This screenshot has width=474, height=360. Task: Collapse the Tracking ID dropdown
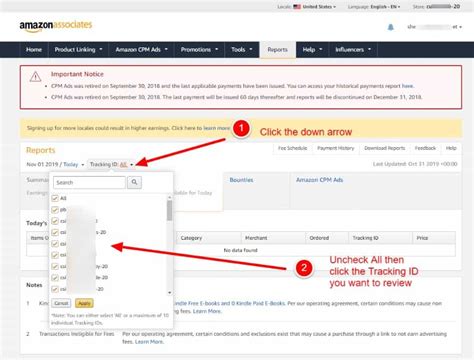tap(132, 164)
